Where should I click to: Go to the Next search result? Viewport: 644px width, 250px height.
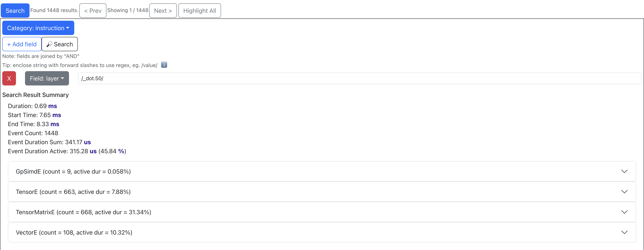click(x=163, y=11)
